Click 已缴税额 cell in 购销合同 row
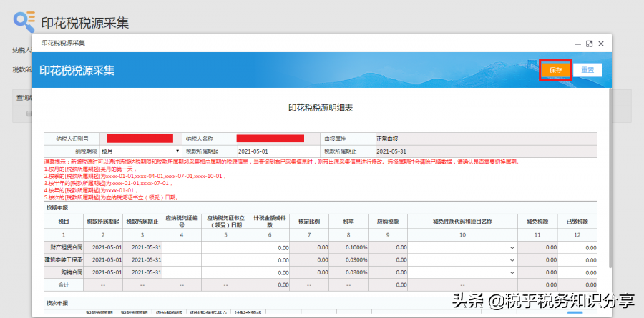Image resolution: width=644 pixels, height=318 pixels. pyautogui.click(x=577, y=272)
